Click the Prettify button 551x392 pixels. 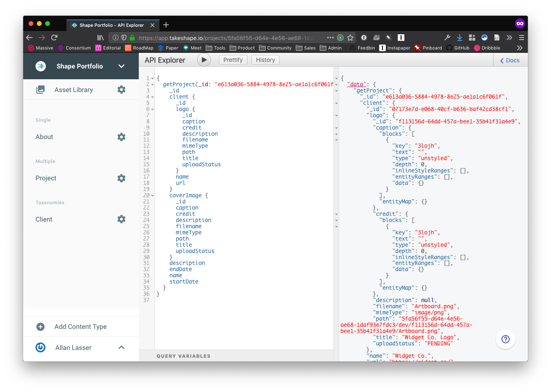tap(233, 60)
